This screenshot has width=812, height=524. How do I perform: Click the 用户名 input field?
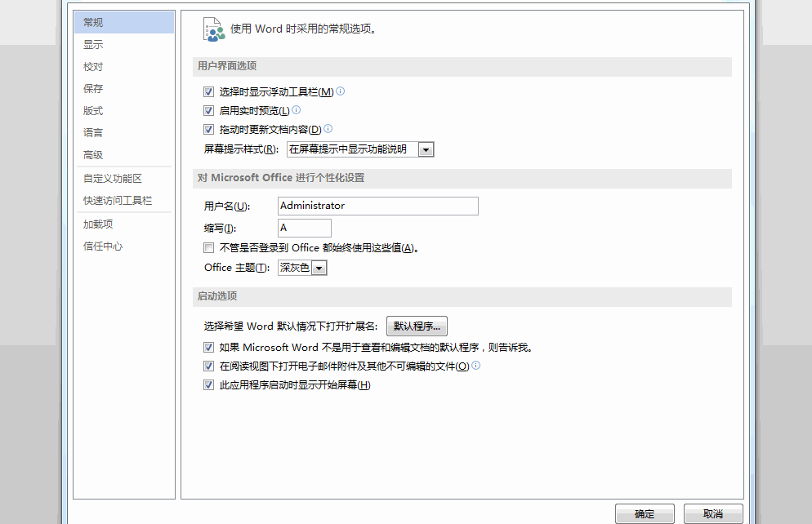coord(378,206)
